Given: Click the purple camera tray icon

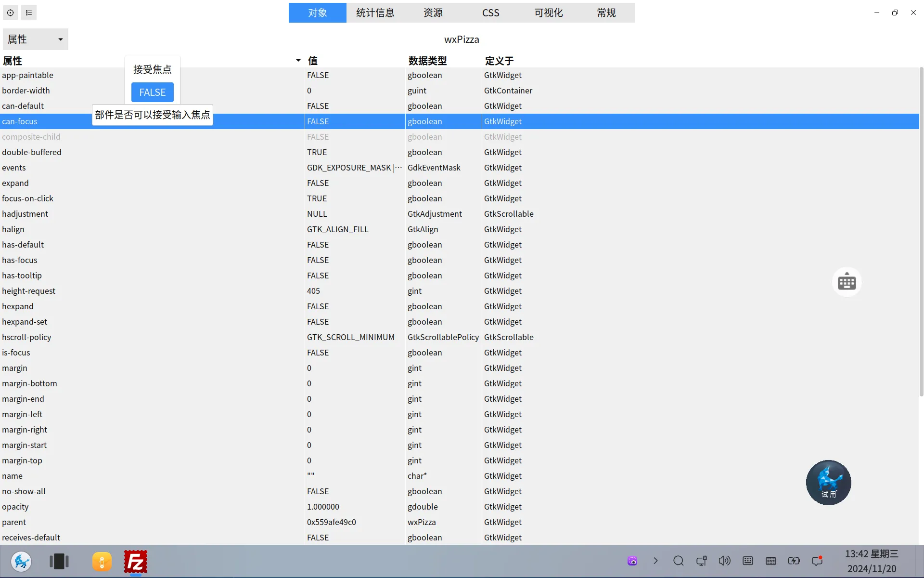Looking at the screenshot, I should pos(632,561).
